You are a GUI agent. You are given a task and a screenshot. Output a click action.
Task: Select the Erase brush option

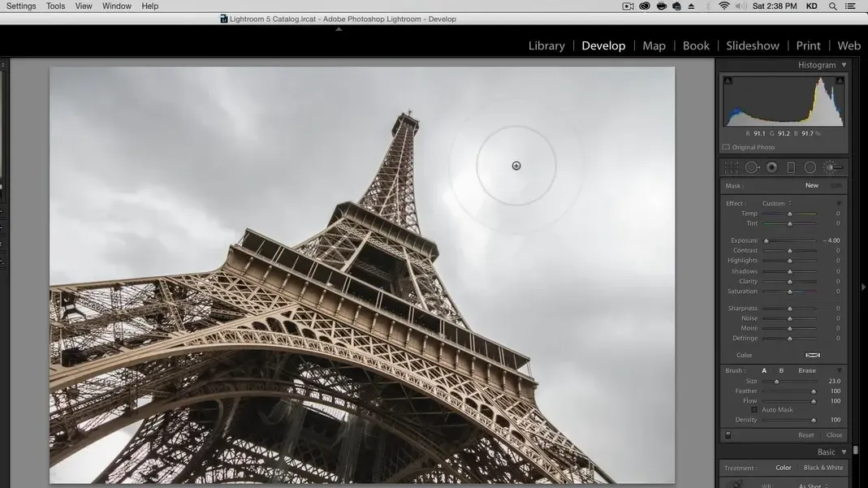pyautogui.click(x=807, y=371)
